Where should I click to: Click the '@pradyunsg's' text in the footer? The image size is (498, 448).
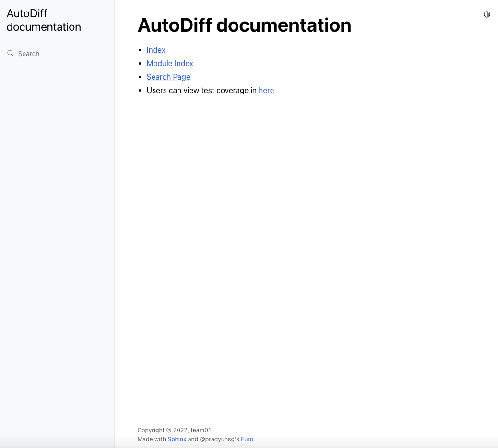point(219,439)
